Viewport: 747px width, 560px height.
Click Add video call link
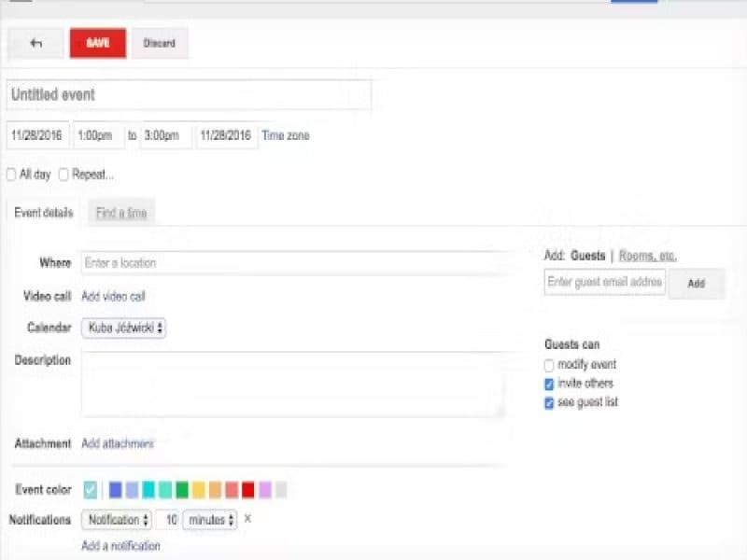coord(113,296)
